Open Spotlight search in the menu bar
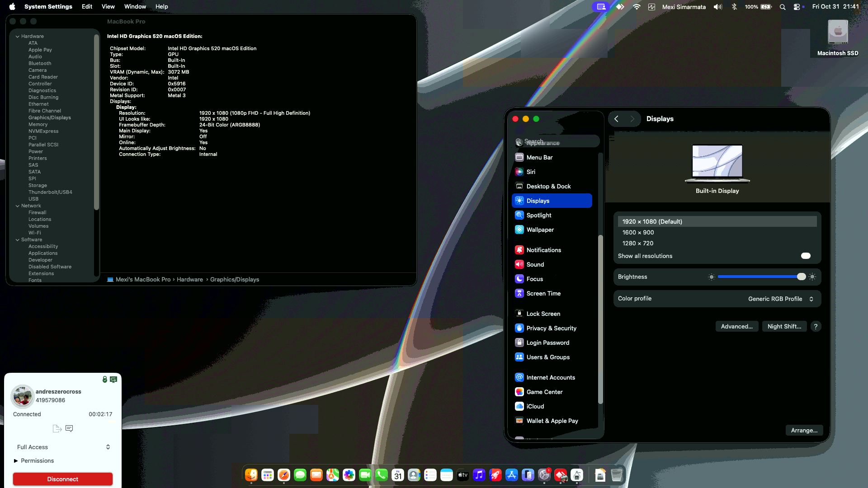This screenshot has width=868, height=488. click(783, 7)
